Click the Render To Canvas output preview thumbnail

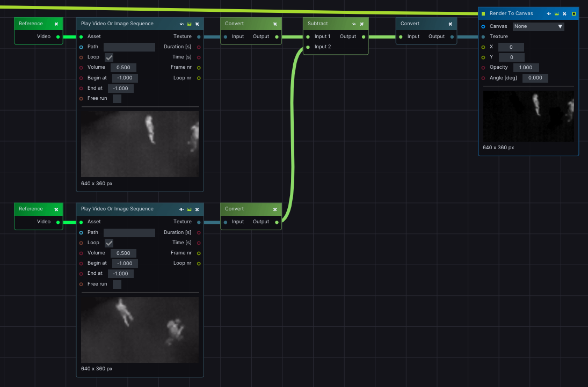pyautogui.click(x=528, y=116)
